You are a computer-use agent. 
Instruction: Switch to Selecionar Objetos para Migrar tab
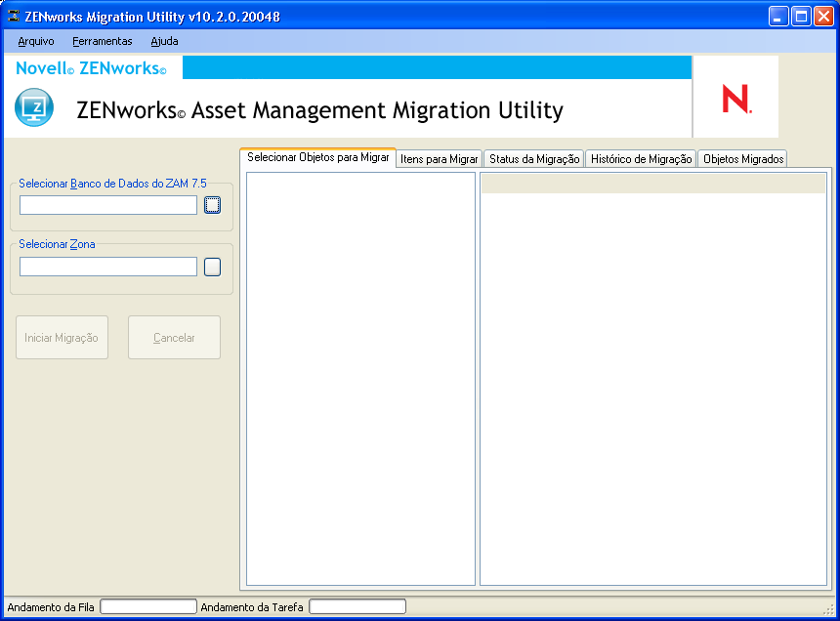[318, 157]
